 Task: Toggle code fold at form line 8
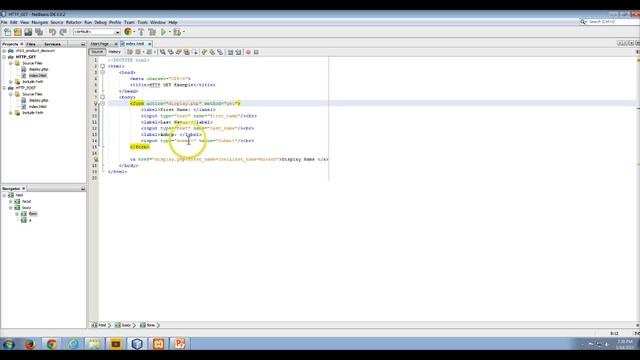(x=102, y=103)
